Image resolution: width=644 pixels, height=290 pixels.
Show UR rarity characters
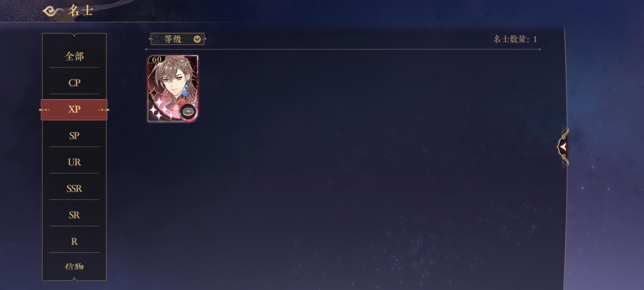pyautogui.click(x=74, y=162)
